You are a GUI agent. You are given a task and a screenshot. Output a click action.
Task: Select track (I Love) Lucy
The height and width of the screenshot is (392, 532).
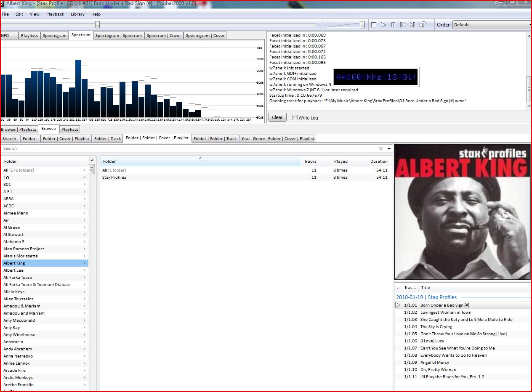463,341
